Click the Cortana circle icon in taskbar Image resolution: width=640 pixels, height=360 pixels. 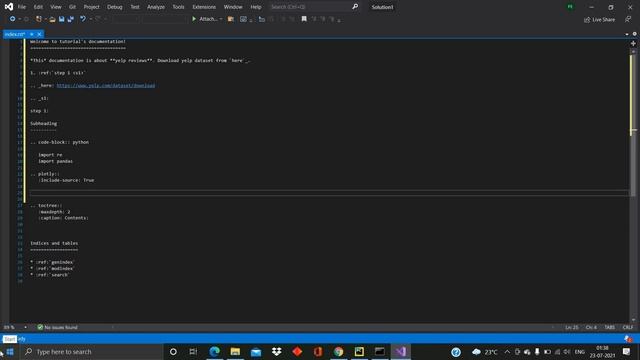tap(173, 351)
